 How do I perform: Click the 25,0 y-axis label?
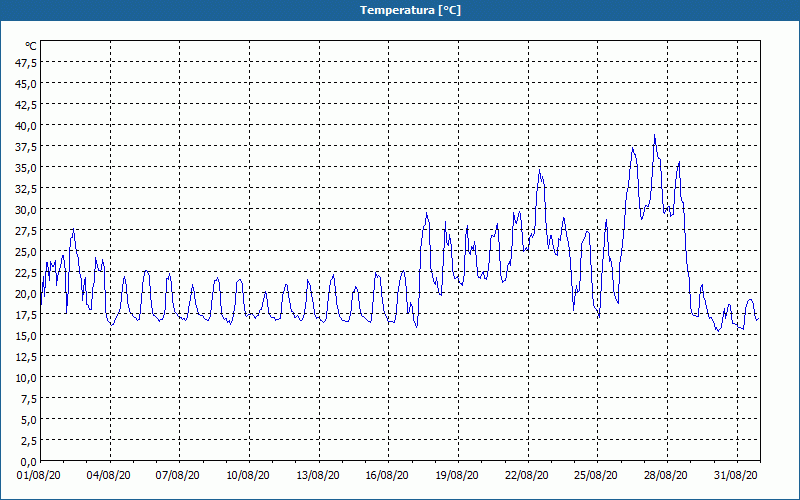pos(27,252)
